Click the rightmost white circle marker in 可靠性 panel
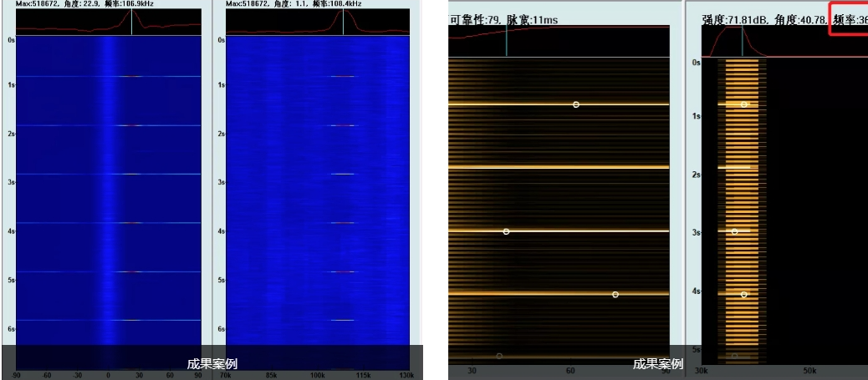 coord(615,295)
